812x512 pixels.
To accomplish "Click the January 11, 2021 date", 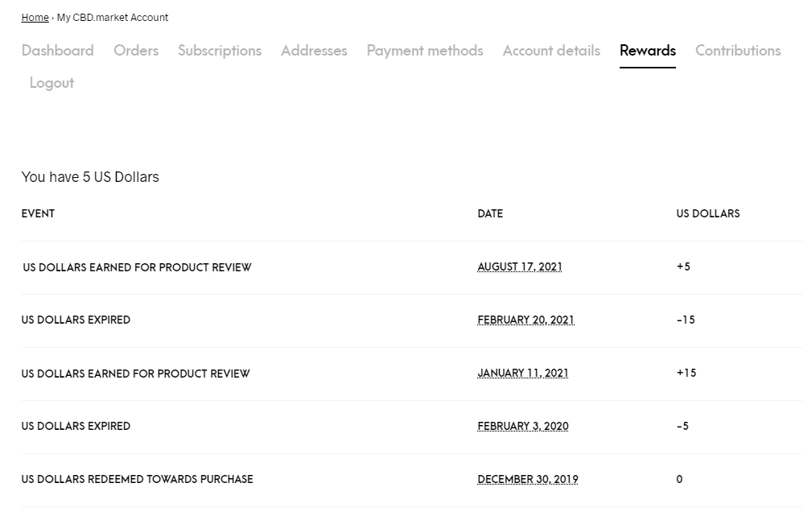I will [522, 373].
